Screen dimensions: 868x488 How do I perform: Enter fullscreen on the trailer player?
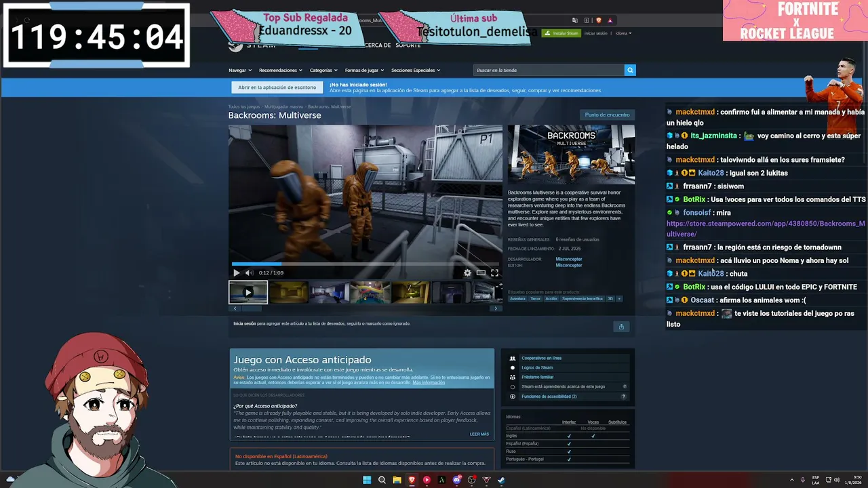pyautogui.click(x=494, y=272)
